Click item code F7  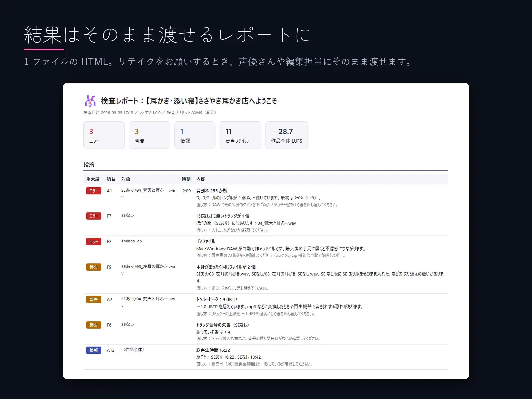point(109,216)
